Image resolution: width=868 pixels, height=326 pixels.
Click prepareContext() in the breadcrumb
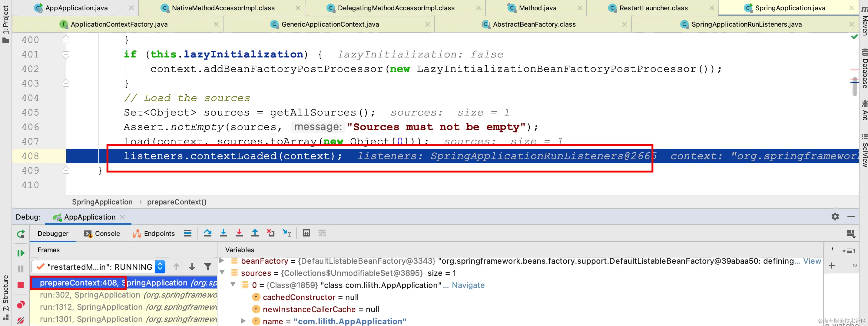177,202
